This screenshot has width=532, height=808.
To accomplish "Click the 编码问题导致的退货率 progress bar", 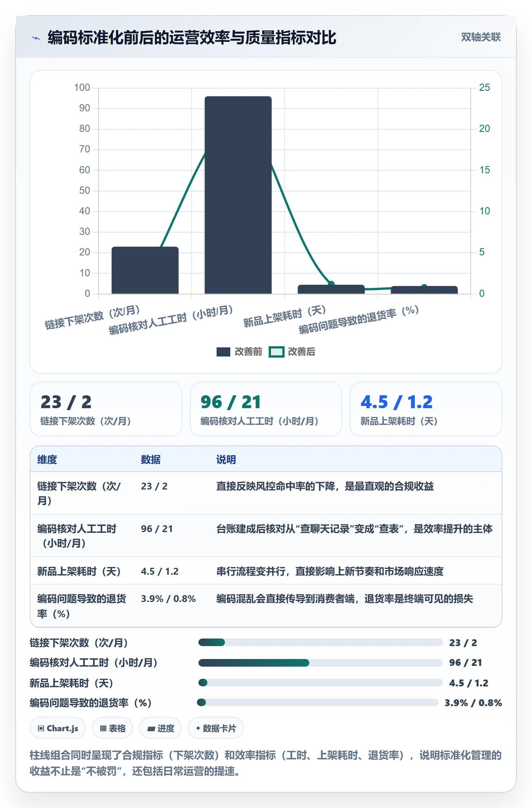I will point(318,702).
